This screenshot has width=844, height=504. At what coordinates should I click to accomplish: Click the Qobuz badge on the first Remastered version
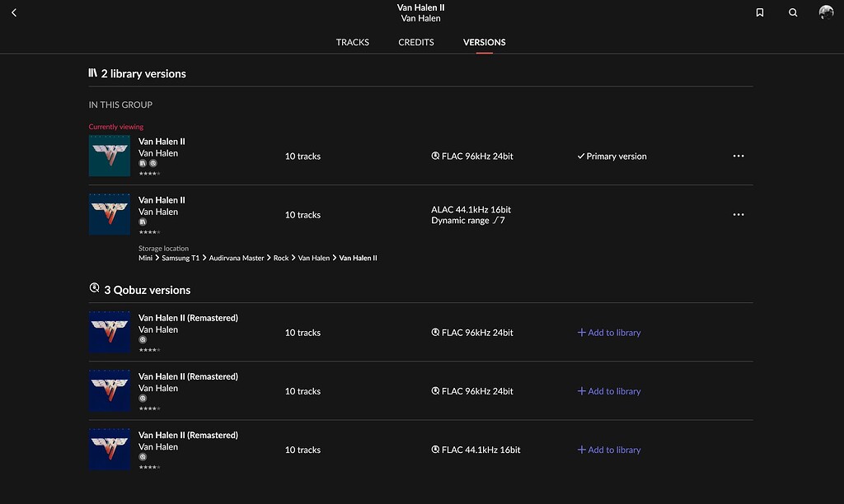(141, 339)
